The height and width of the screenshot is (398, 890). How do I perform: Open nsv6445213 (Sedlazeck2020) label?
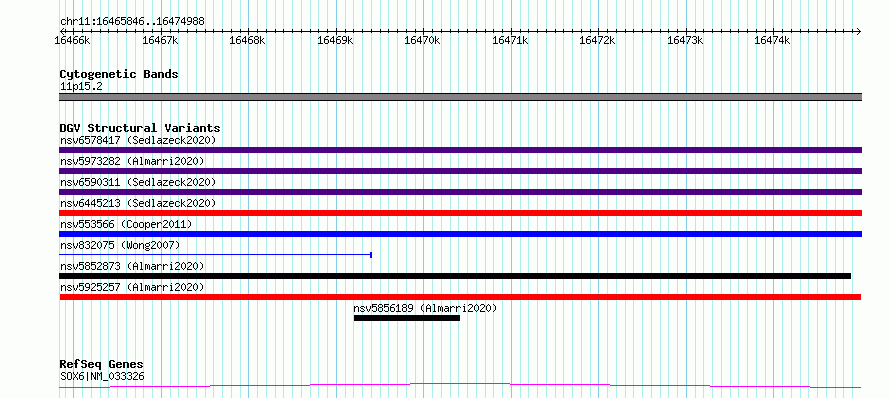point(138,203)
